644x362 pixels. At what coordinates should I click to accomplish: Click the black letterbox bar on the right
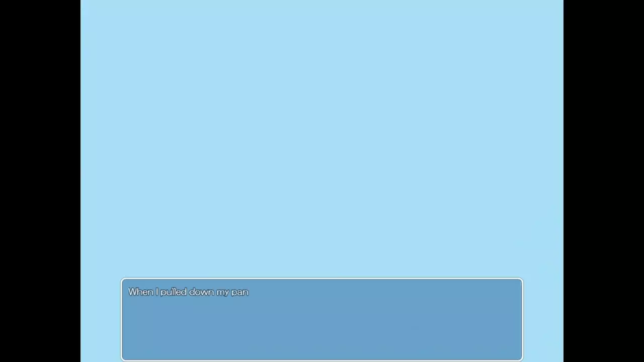tap(604, 181)
